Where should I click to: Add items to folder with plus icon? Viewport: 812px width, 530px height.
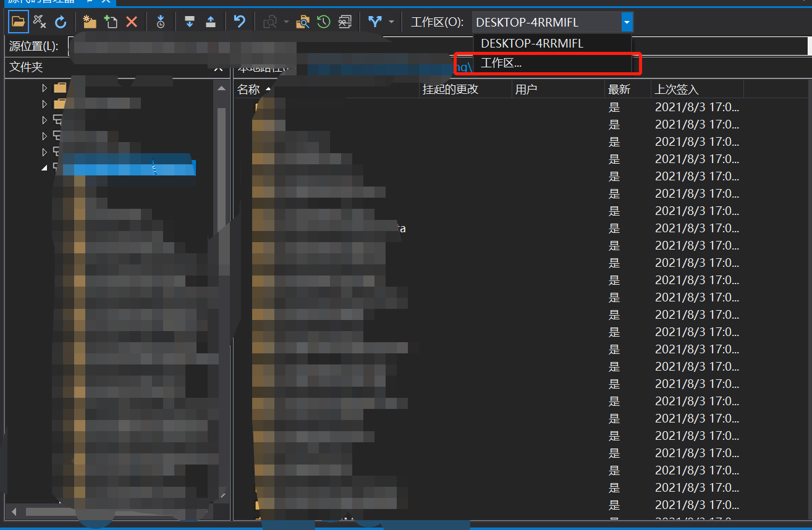click(x=111, y=22)
